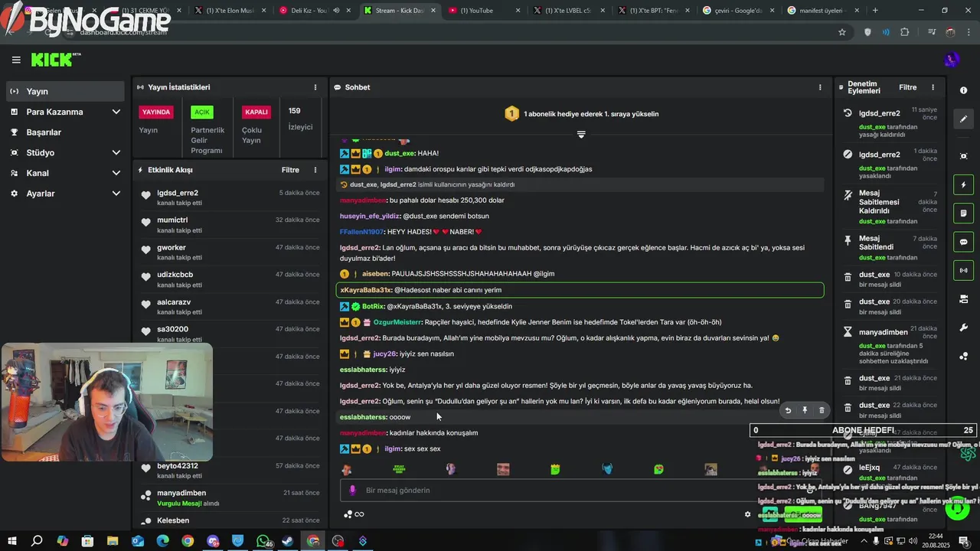This screenshot has width=980, height=551.
Task: Open the profile avatar menu
Action: (x=952, y=60)
